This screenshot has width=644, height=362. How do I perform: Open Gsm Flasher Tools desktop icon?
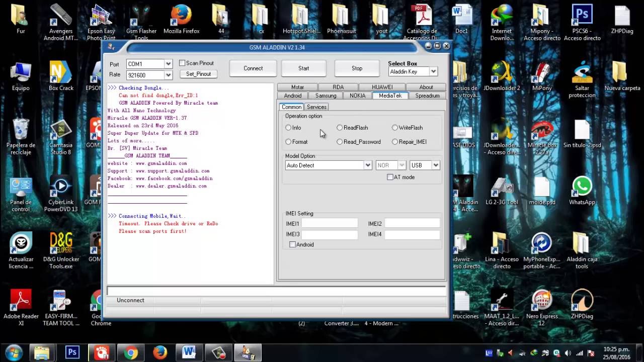pos(141,21)
